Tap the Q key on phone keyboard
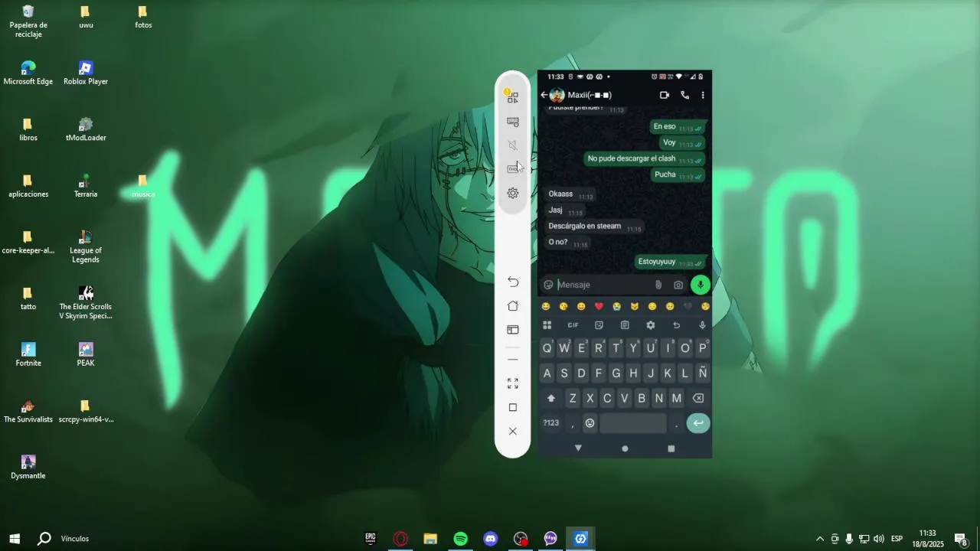 (547, 348)
